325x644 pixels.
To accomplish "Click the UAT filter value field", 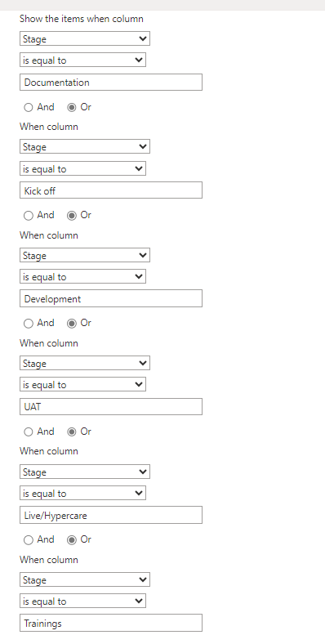I will pos(111,407).
